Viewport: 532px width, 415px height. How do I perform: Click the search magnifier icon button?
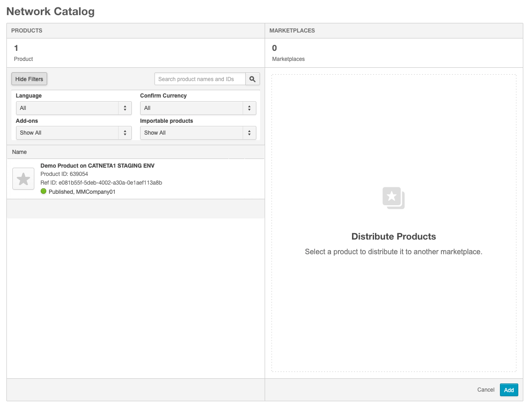[x=253, y=79]
